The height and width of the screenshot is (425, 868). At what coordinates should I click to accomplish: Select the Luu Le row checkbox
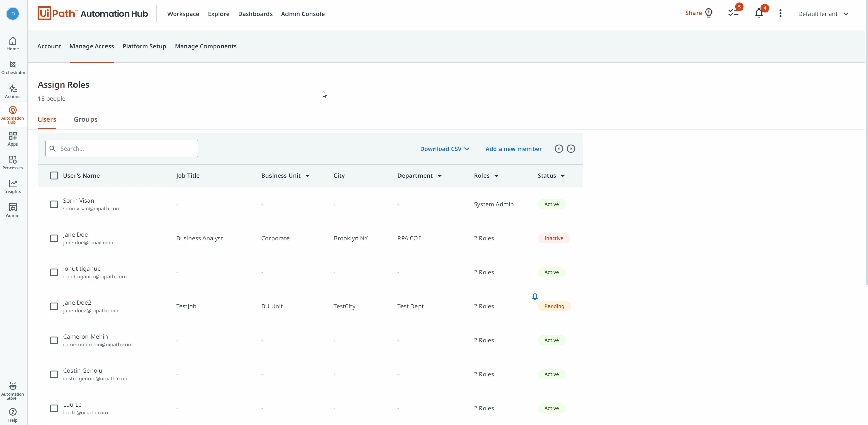(54, 408)
